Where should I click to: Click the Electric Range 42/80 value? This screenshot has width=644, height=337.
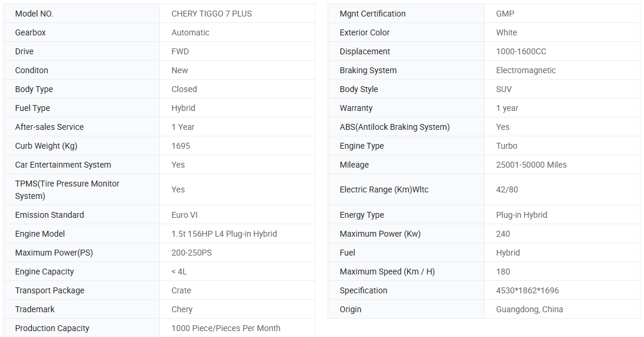[x=507, y=189]
